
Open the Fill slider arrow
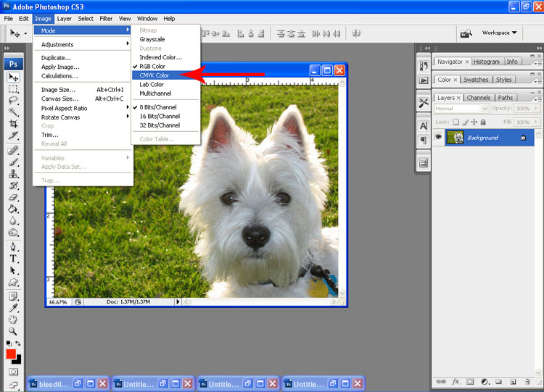click(x=536, y=122)
